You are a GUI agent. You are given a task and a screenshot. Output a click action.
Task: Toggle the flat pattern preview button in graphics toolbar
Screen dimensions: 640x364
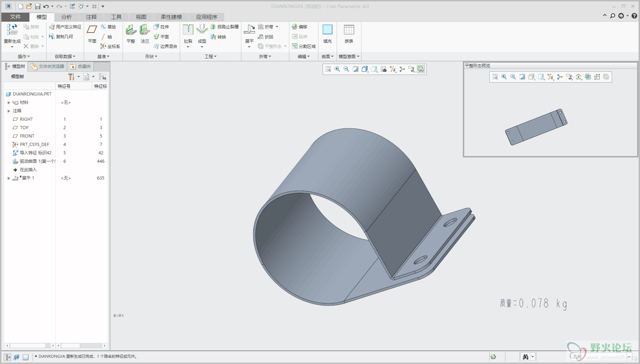(421, 69)
